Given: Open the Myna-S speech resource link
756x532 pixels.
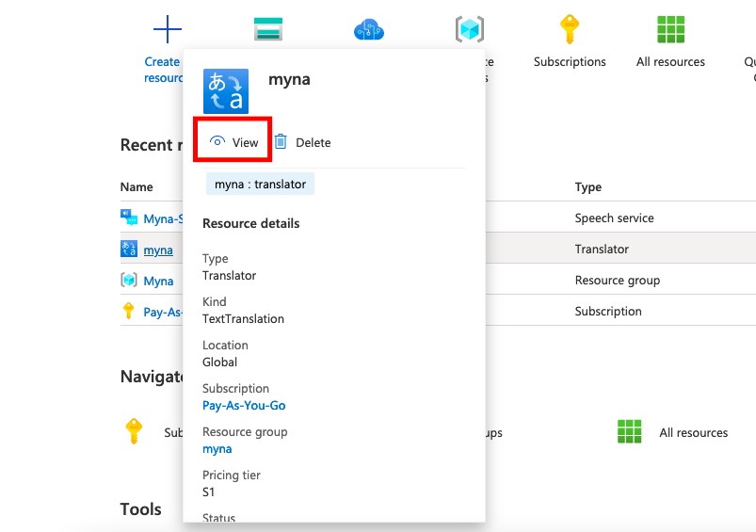Looking at the screenshot, I should [163, 218].
